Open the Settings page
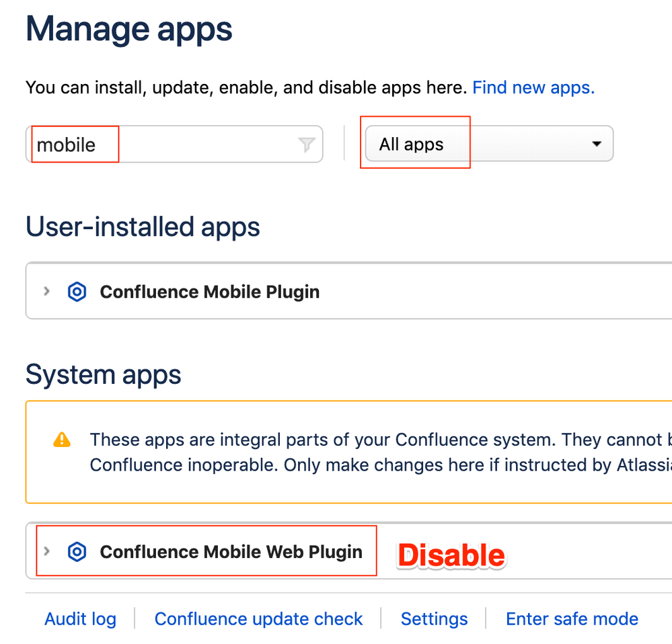Image resolution: width=672 pixels, height=644 pixels. [434, 618]
